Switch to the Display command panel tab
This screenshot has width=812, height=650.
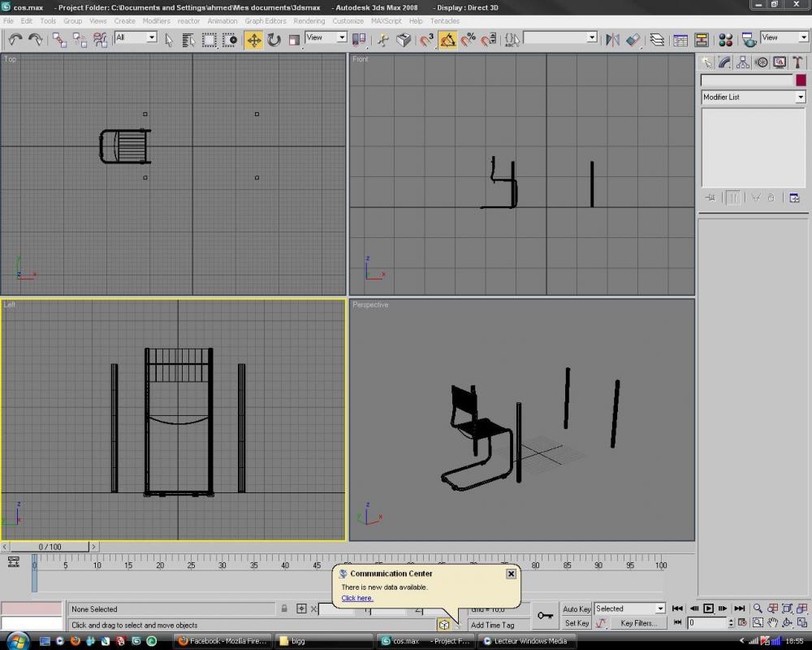point(780,63)
